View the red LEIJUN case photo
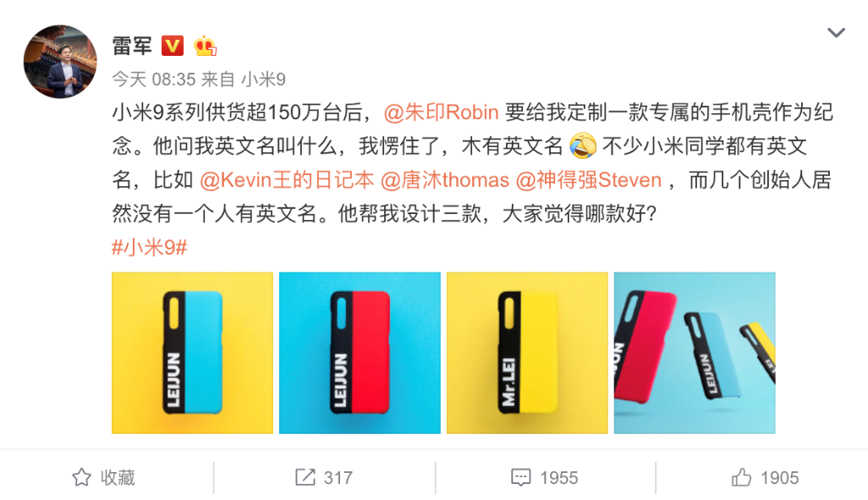The height and width of the screenshot is (500, 868). click(x=360, y=353)
